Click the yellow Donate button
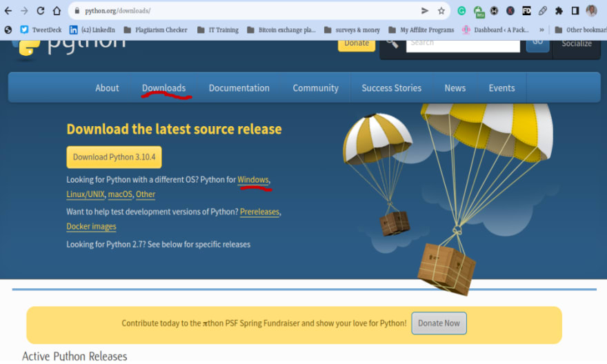The height and width of the screenshot is (364, 607). coord(357,45)
